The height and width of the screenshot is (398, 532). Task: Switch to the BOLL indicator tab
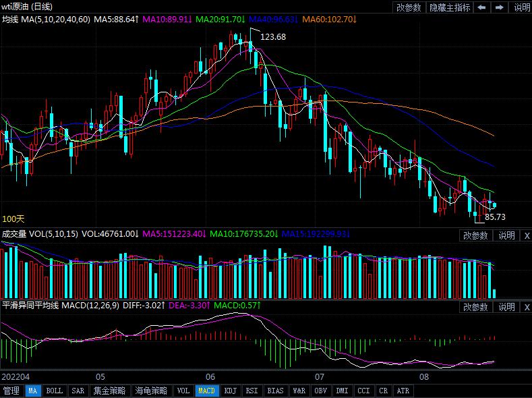[x=54, y=391]
